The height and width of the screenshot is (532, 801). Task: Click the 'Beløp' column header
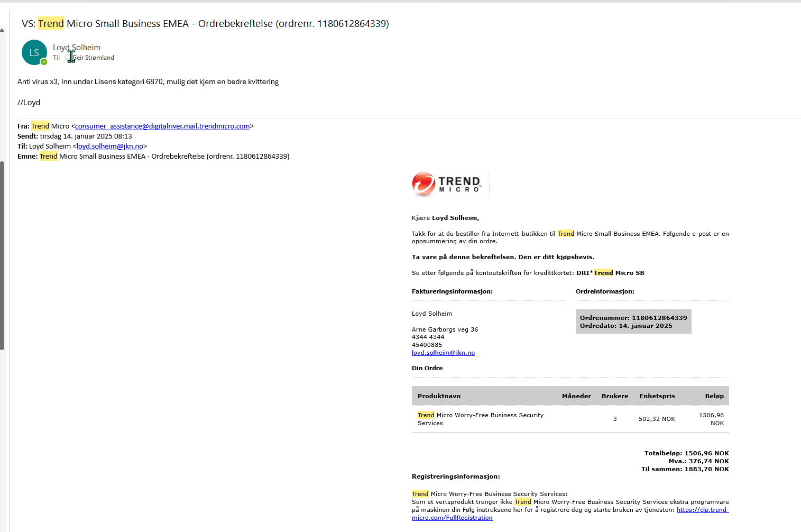(714, 396)
